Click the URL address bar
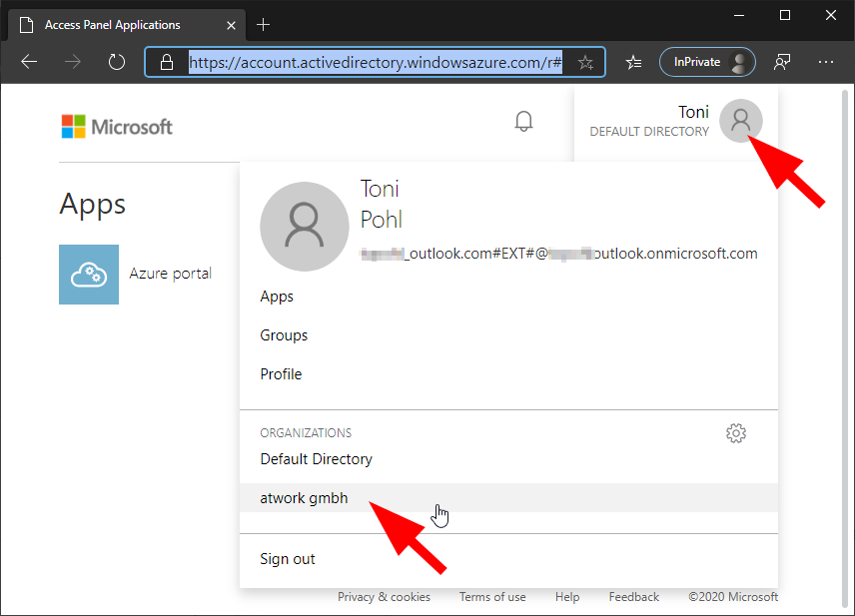 376,62
